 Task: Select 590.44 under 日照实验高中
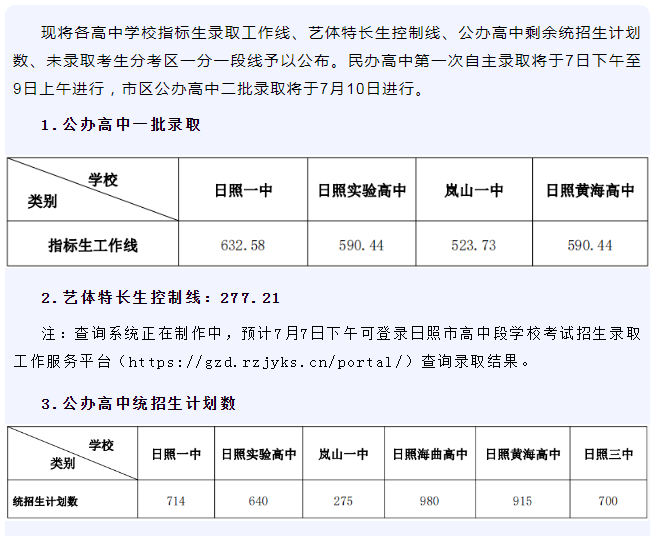click(x=361, y=245)
